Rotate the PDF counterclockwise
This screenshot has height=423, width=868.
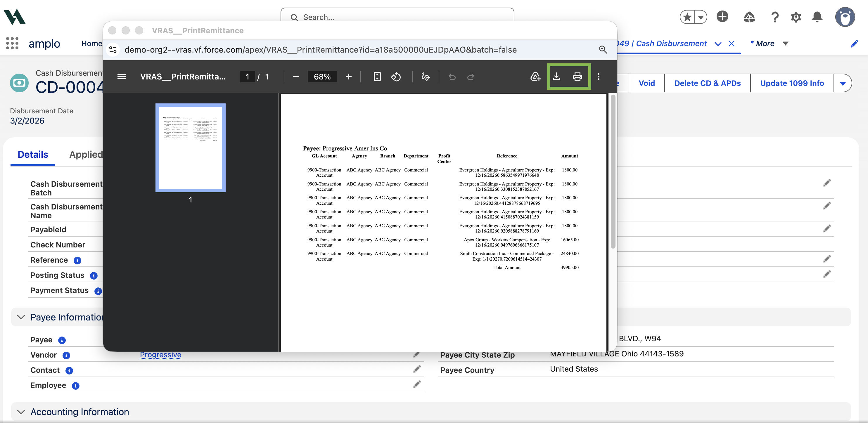click(x=396, y=77)
